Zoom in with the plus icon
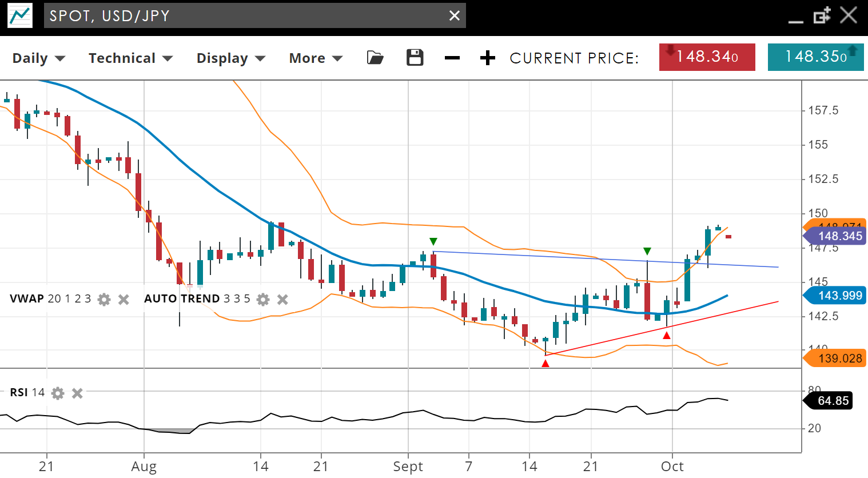 tap(487, 58)
